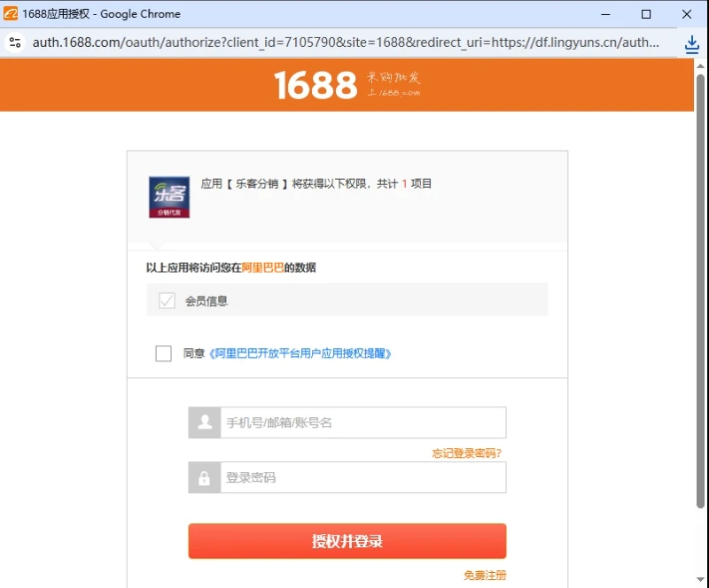Click the 会员信息 label text

click(206, 301)
